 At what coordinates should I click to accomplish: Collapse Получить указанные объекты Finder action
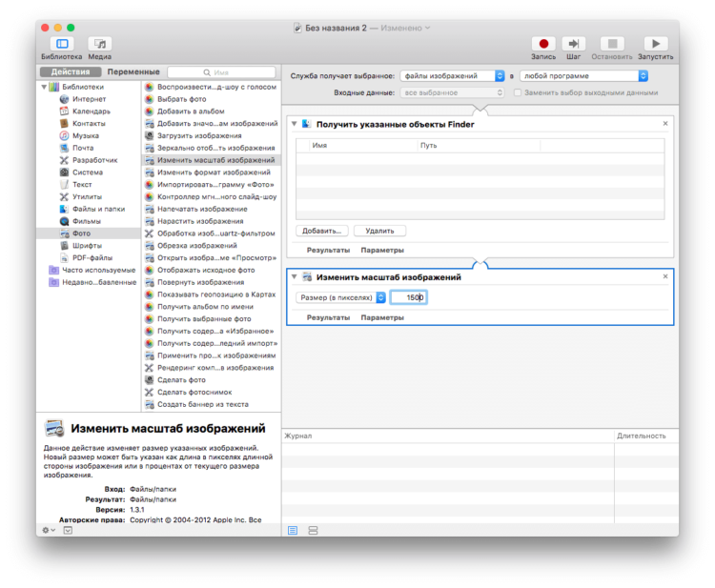click(295, 124)
